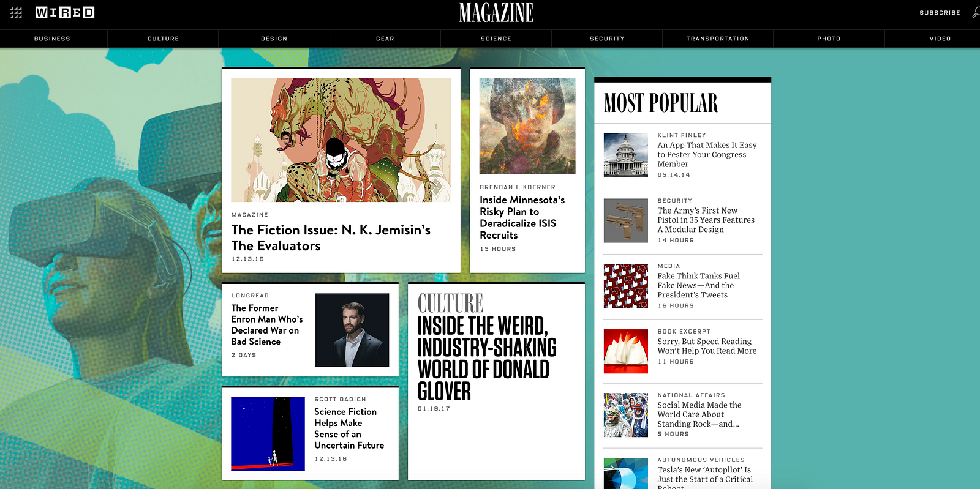980x489 pixels.
Task: Open the Fiction Issue illustration thumbnail
Action: pyautogui.click(x=341, y=140)
